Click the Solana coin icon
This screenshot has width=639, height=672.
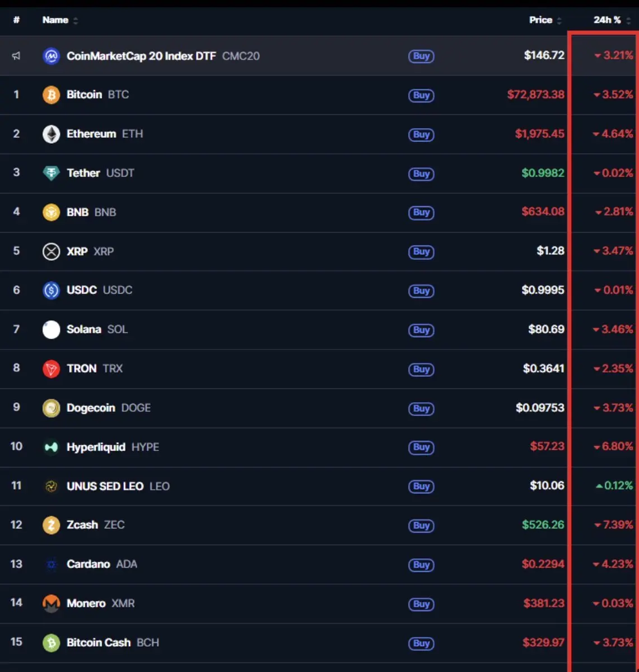(51, 329)
